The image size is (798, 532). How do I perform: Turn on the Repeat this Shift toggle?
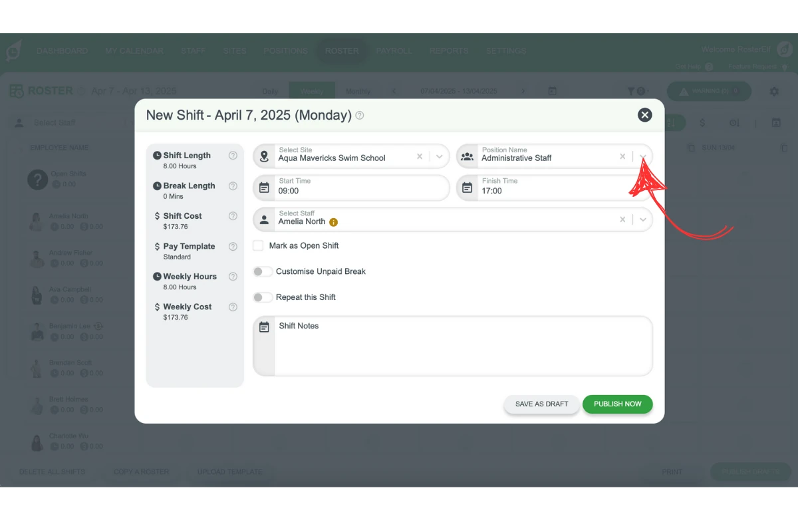263,297
